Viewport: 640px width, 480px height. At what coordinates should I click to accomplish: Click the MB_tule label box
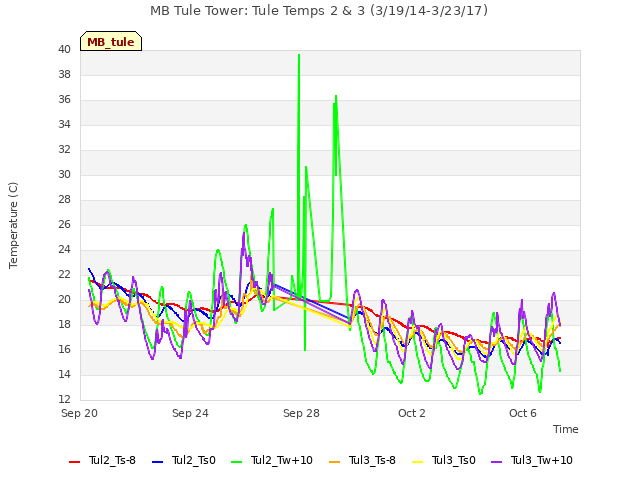[111, 41]
